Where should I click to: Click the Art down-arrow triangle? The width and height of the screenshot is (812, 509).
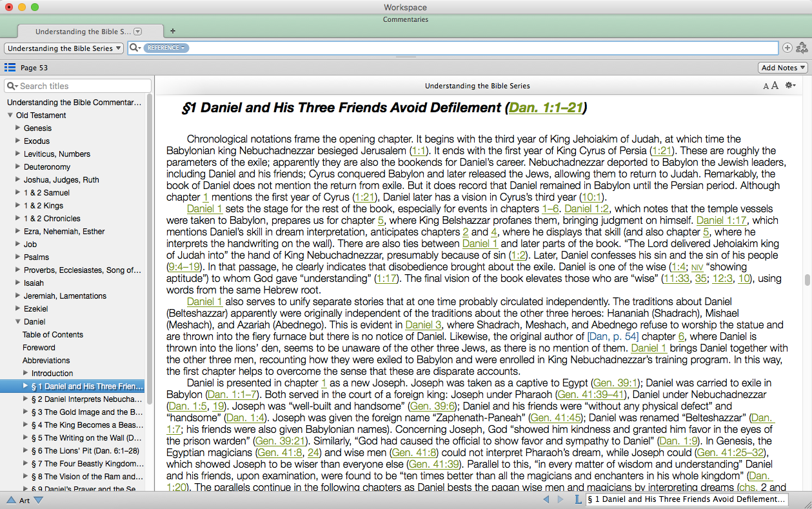[38, 500]
